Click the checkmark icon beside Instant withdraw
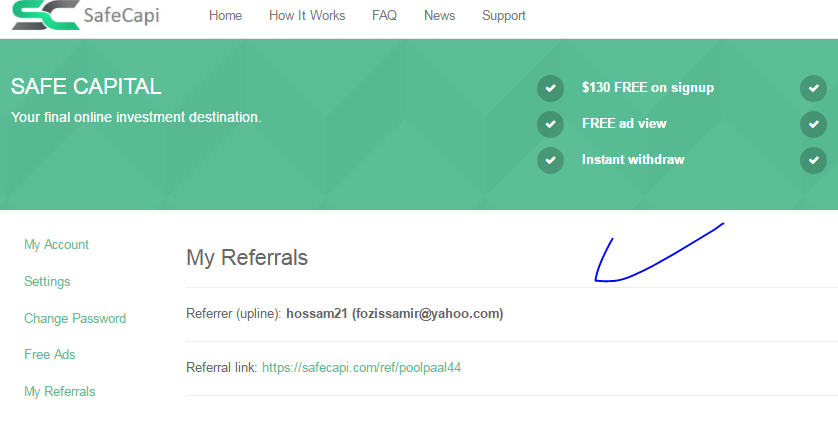 tap(550, 160)
